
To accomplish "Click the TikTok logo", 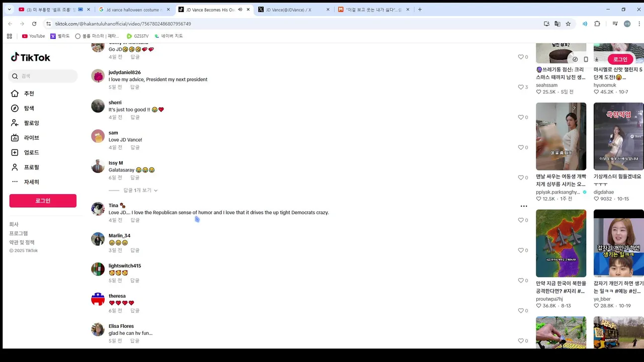I will [31, 57].
